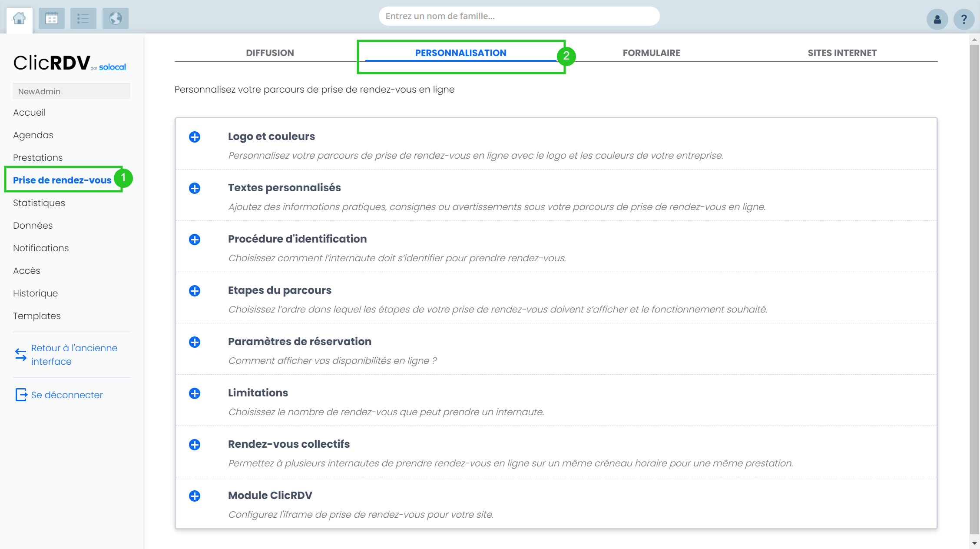Screen dimensions: 980x549
Task: Click the page scrollbar down arrow
Action: 974,543
